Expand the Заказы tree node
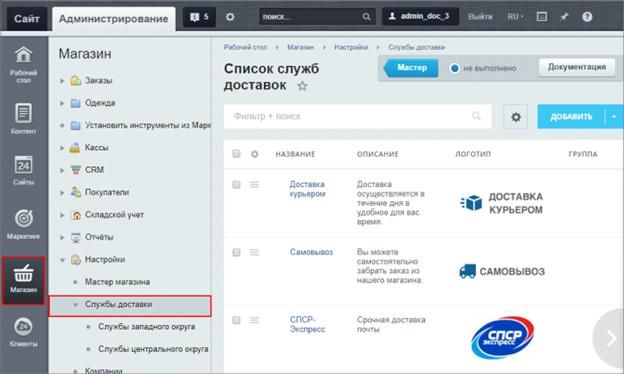The image size is (624, 374). (62, 81)
